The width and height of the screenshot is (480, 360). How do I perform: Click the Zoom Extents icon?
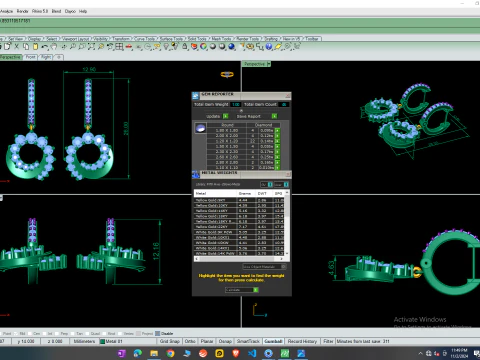click(91, 47)
